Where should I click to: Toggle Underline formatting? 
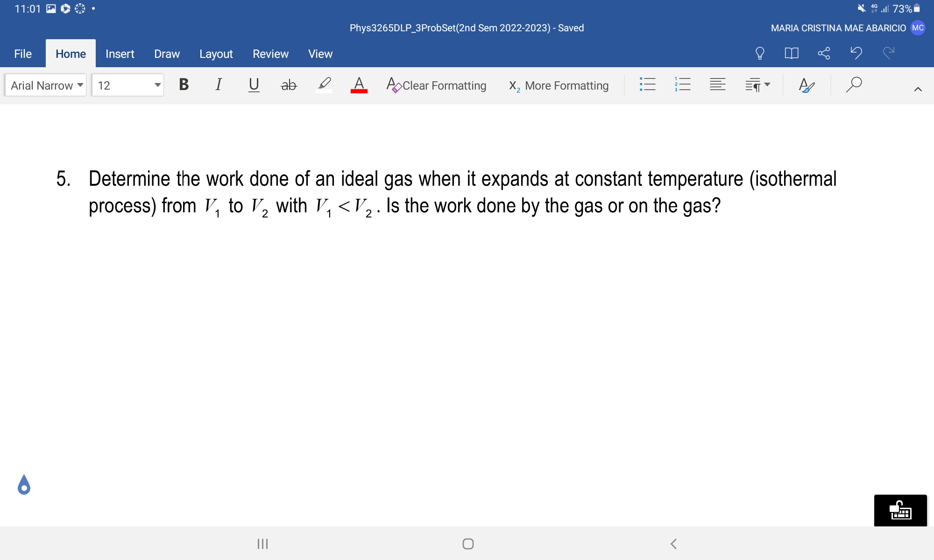(254, 84)
